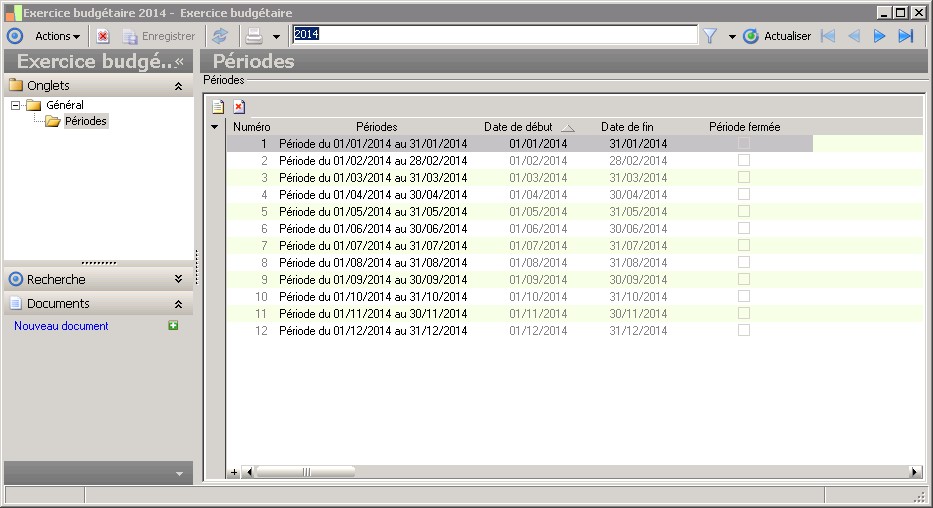Image resolution: width=933 pixels, height=508 pixels.
Task: Click the new row document icon above grid
Action: click(218, 107)
